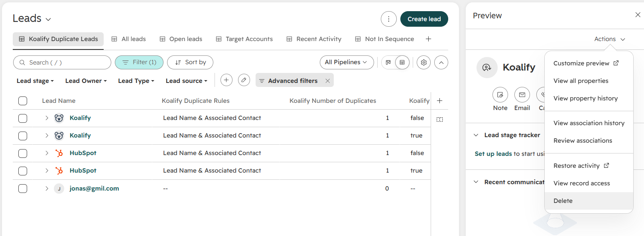Click the search magnifier icon
Viewport: 644px width, 236px height.
[22, 62]
